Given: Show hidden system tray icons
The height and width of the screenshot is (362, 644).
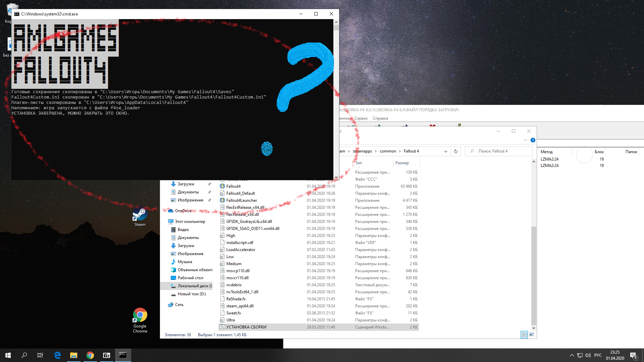Looking at the screenshot, I should tap(572, 355).
